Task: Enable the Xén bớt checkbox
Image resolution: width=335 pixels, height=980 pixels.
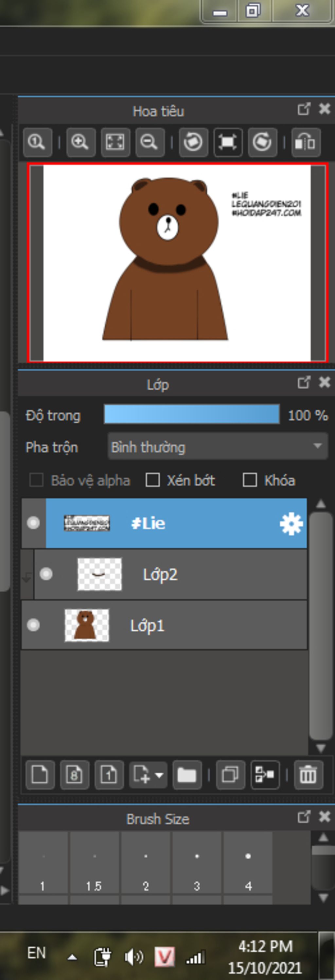Action: click(x=153, y=480)
